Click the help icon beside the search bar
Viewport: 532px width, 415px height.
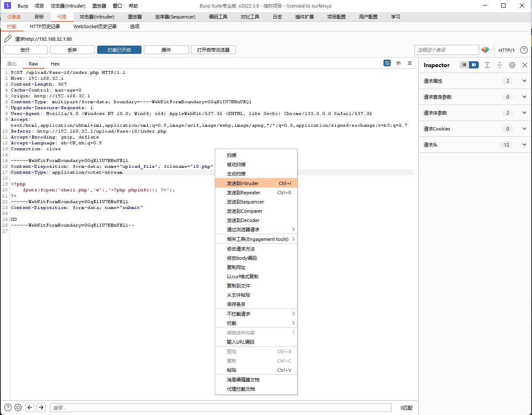pyautogui.click(x=8, y=407)
